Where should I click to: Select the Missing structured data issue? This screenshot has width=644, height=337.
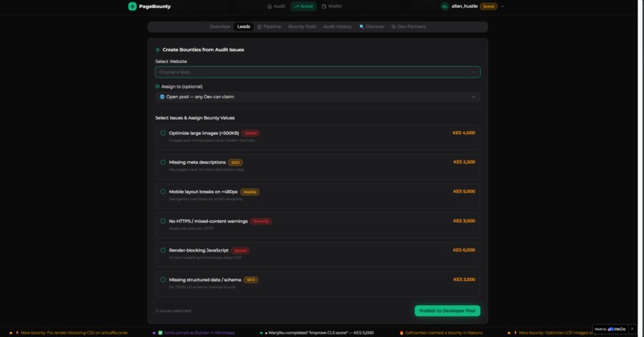[x=163, y=280]
